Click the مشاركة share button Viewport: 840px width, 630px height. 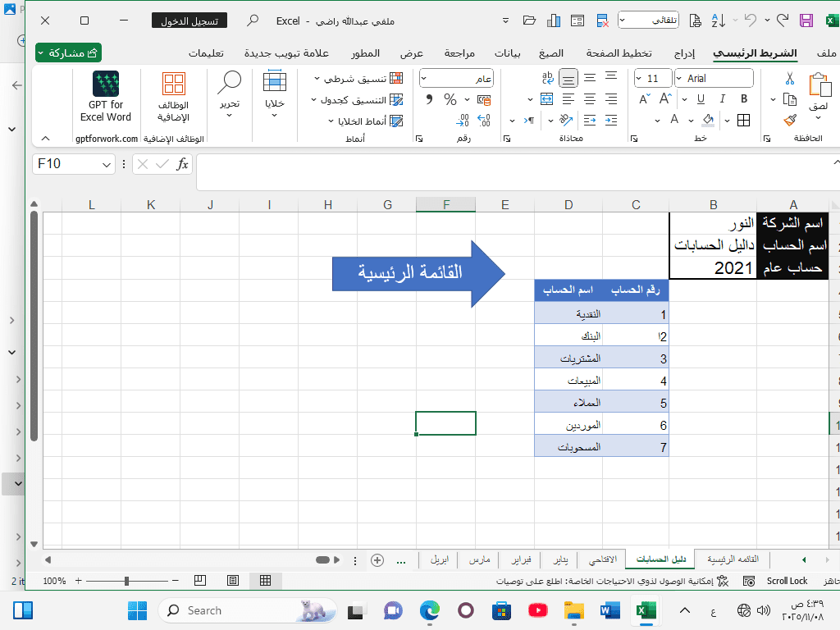pyautogui.click(x=69, y=53)
